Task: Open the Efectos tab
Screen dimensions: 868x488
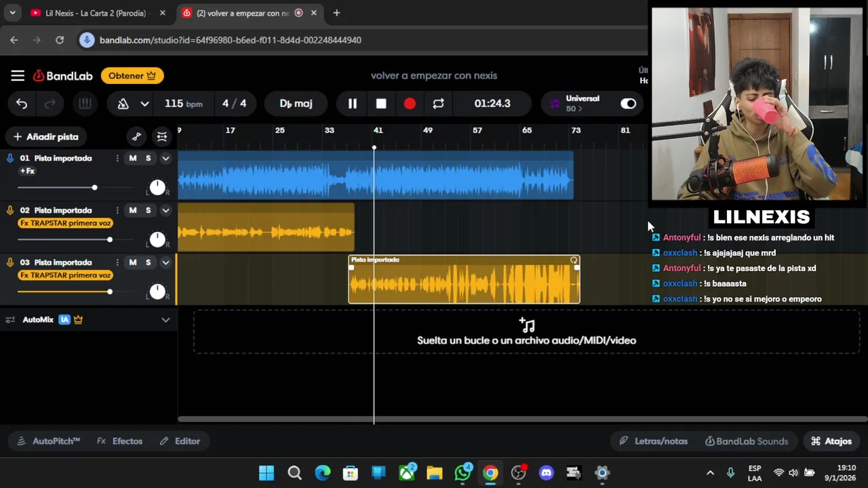Action: 119,441
